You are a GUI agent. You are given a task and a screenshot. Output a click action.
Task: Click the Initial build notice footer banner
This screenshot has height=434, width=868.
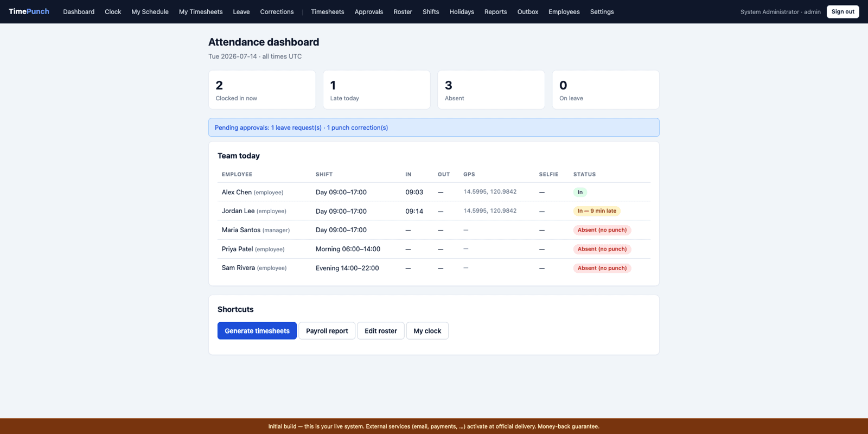click(x=434, y=426)
